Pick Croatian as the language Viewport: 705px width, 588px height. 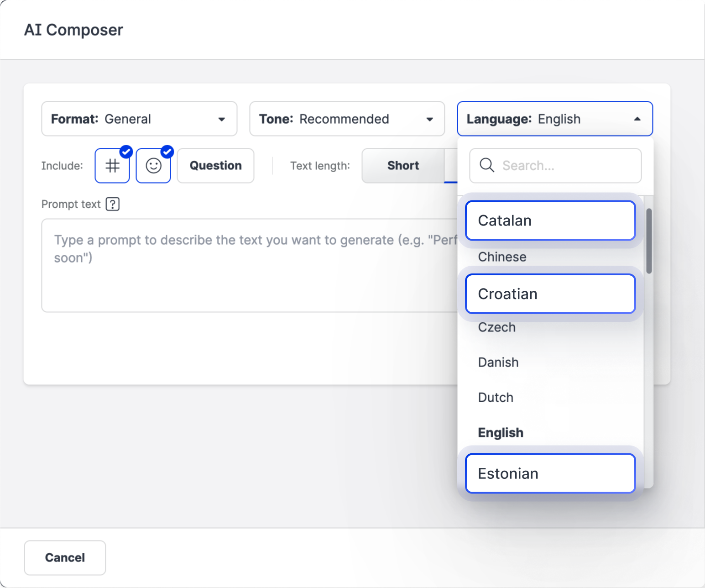[x=550, y=294]
